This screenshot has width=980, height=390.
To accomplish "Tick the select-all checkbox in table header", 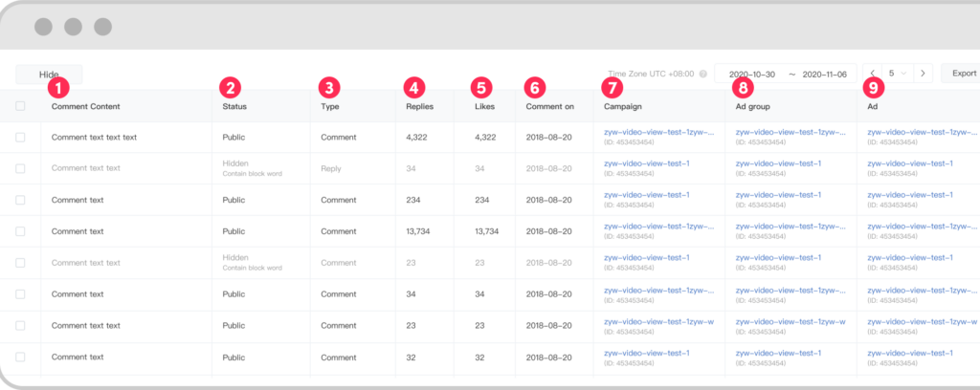I will (20, 106).
